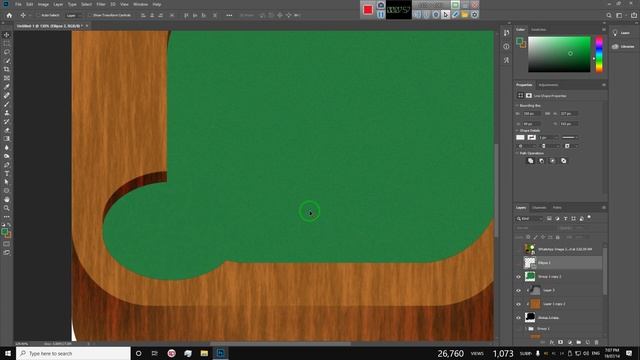The height and width of the screenshot is (360, 640).
Task: Select the Ellipse 2 layer thumbnail
Action: click(530, 263)
